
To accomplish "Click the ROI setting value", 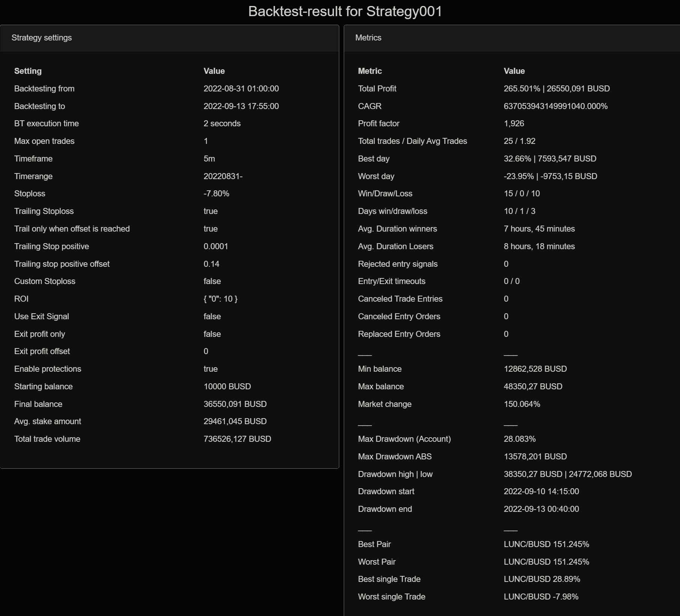I will pos(221,299).
